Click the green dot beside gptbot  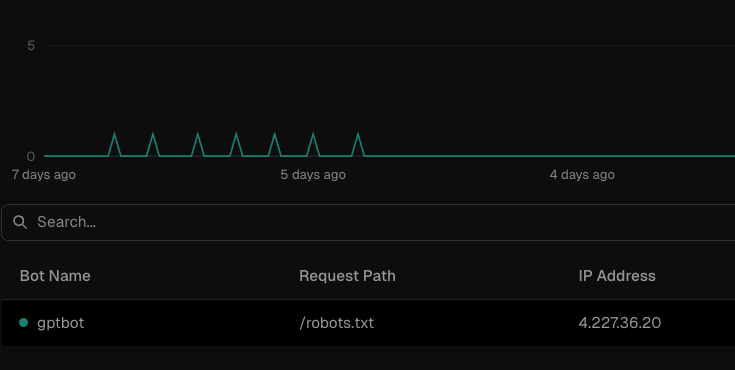(23, 323)
